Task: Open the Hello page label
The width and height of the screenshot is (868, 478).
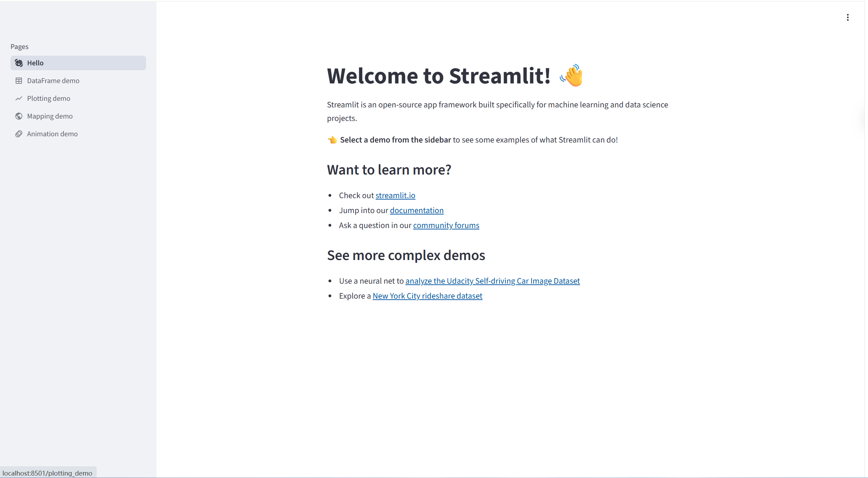Action: [35, 63]
